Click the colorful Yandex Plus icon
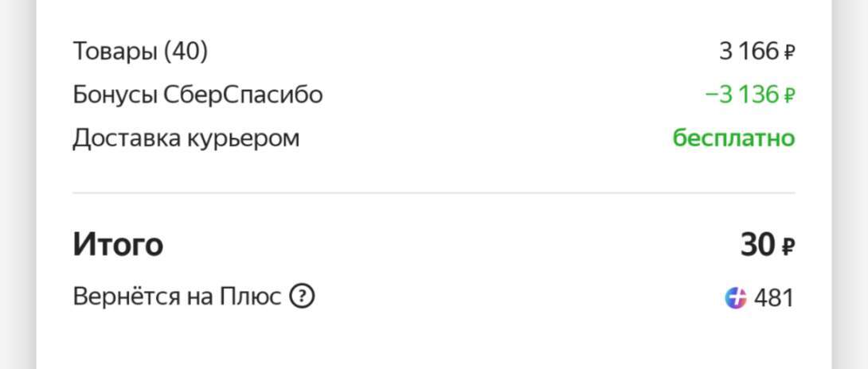868x369 pixels. click(735, 298)
